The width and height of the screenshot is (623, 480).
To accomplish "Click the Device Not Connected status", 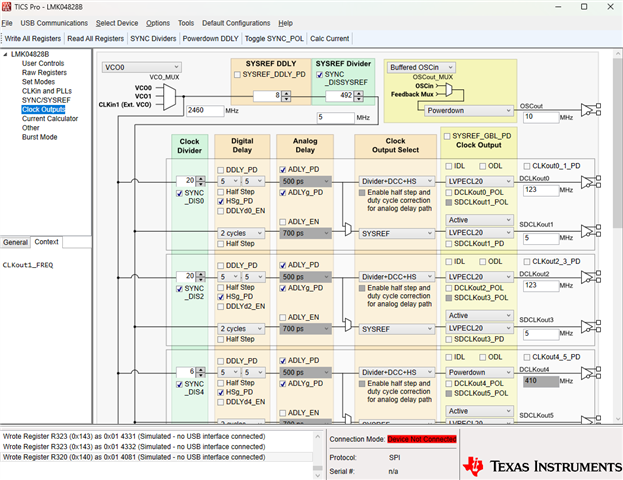I will [422, 439].
